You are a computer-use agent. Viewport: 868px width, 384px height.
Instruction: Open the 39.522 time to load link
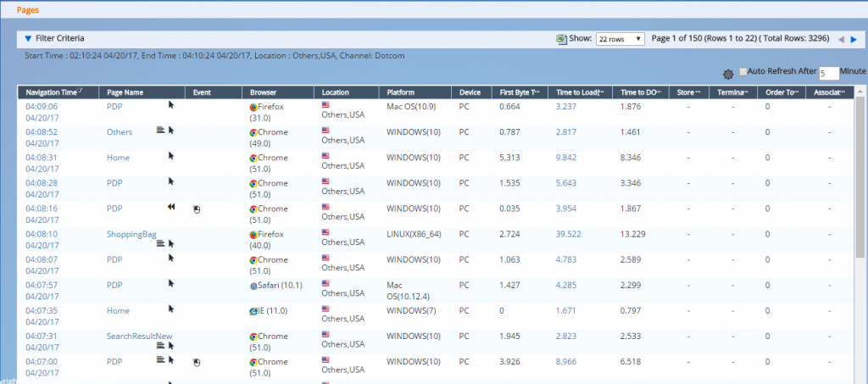point(569,234)
